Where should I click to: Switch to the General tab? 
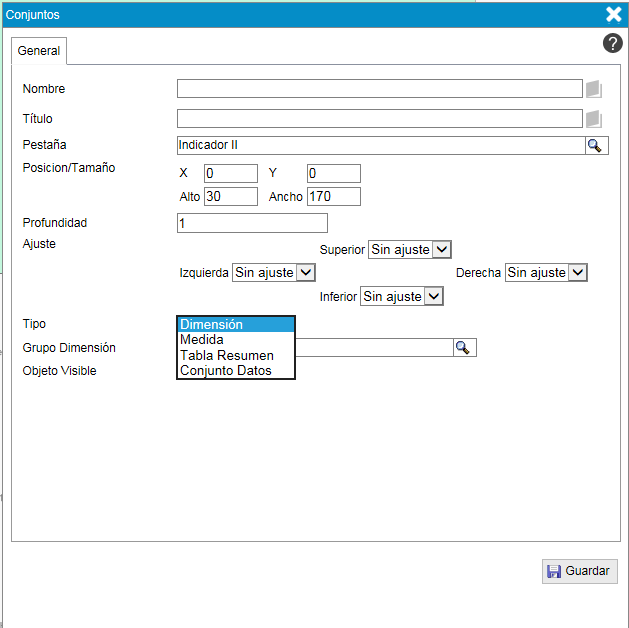coord(39,51)
